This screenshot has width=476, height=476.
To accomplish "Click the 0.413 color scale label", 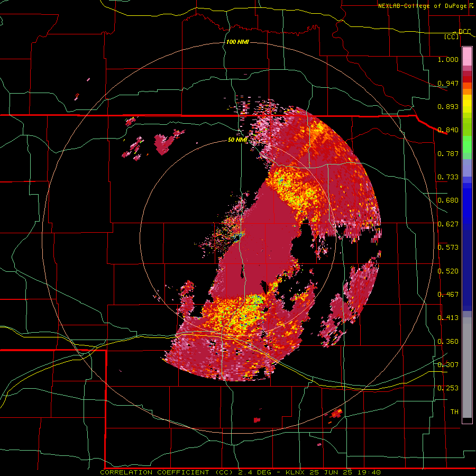I will (x=448, y=318).
